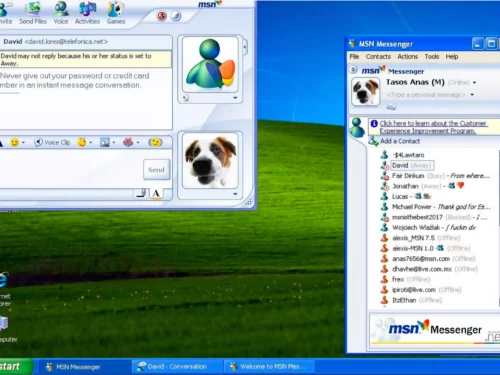Open Send Files in the conversation toolbar
This screenshot has width=500, height=375.
(x=33, y=13)
